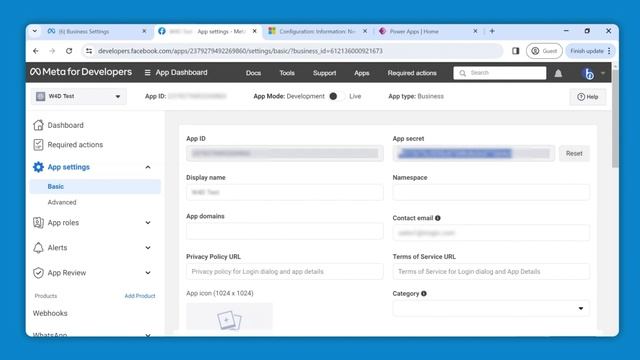Click the Required actions checklist icon
Viewport: 640px width, 360px height.
[38, 144]
